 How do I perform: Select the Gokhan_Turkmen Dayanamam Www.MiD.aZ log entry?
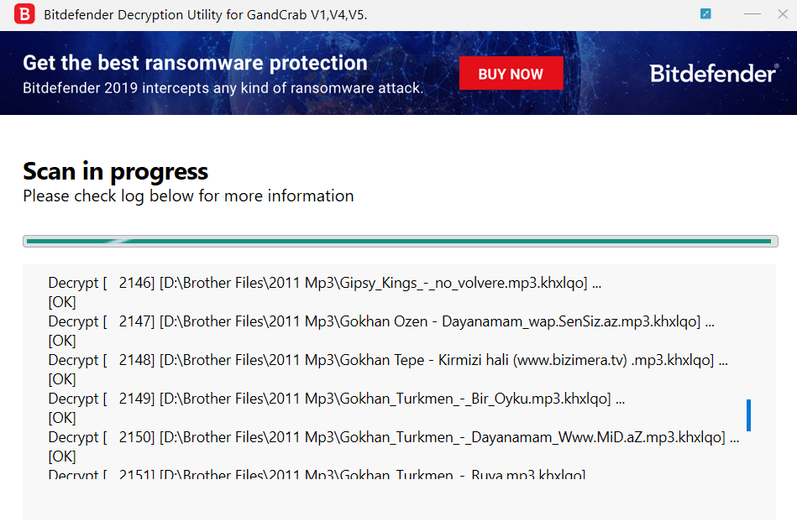(x=393, y=437)
